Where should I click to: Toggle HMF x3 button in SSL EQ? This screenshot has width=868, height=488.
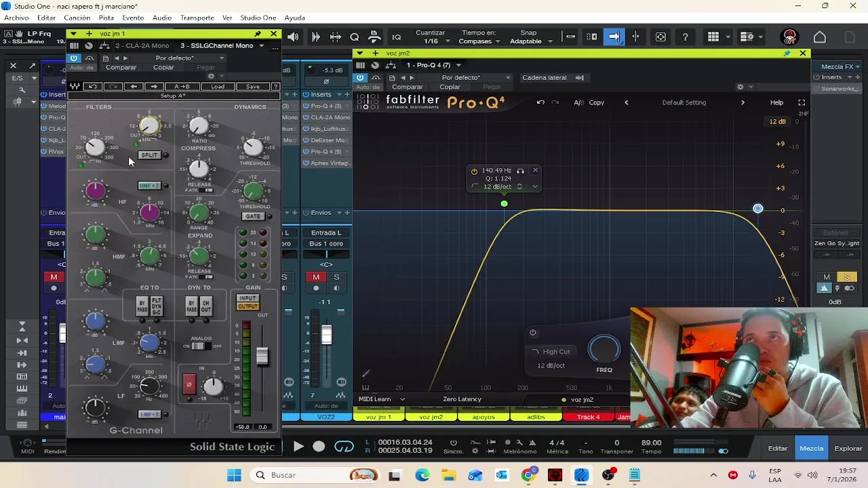149,186
